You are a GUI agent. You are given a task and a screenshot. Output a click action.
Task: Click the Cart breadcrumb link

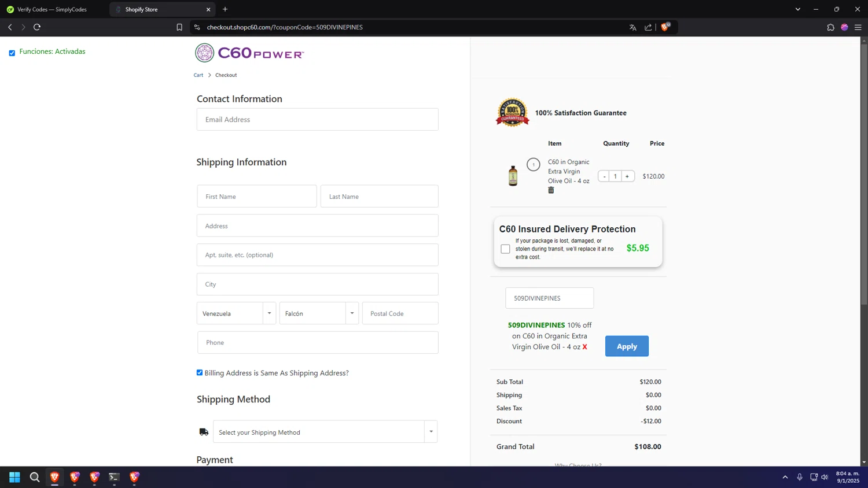198,75
